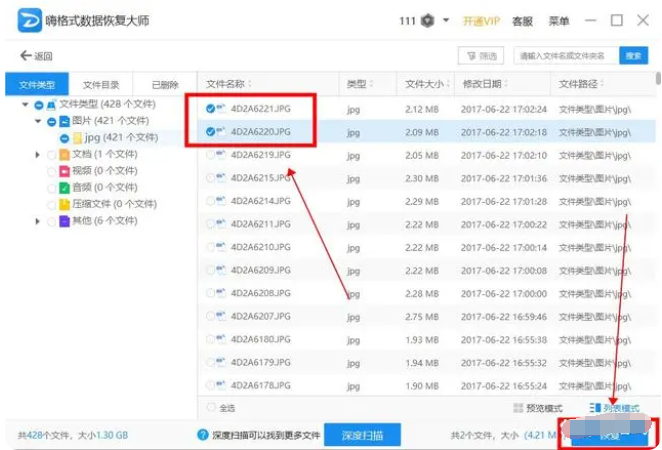
Task: Check the 4D2A6215.JPG file checkbox
Action: [x=210, y=178]
